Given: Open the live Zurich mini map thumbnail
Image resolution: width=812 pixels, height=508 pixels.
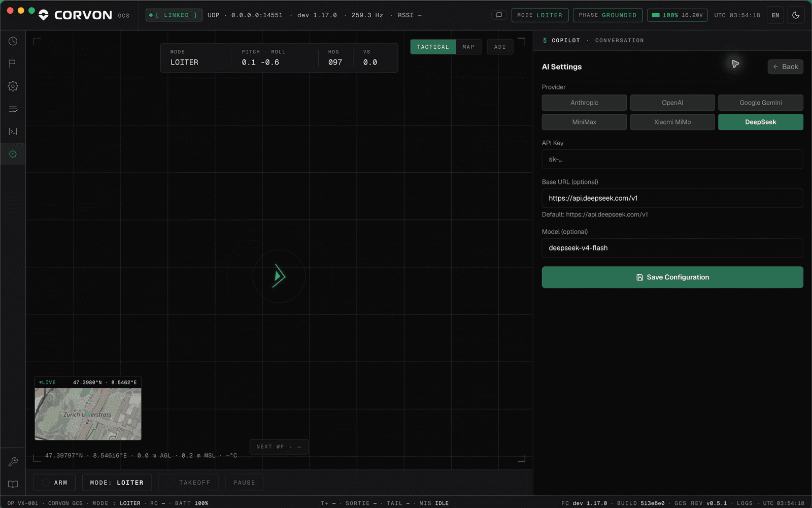Looking at the screenshot, I should click(x=88, y=414).
